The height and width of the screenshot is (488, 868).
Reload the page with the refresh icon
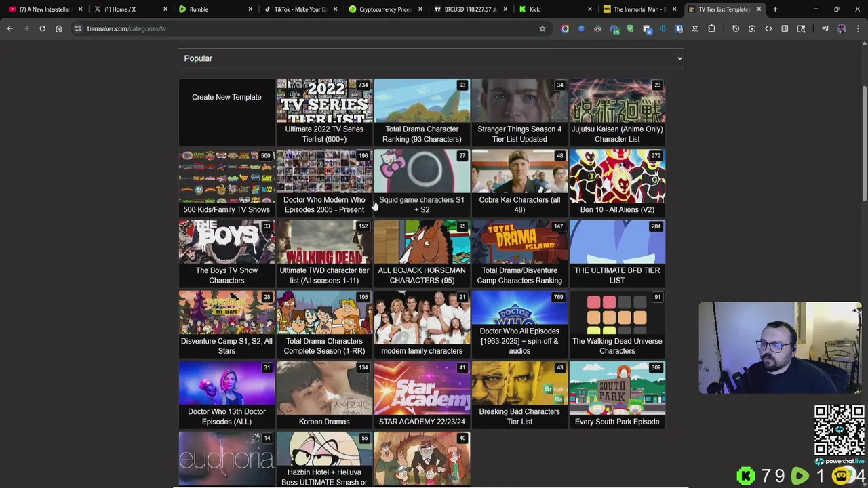click(x=42, y=28)
